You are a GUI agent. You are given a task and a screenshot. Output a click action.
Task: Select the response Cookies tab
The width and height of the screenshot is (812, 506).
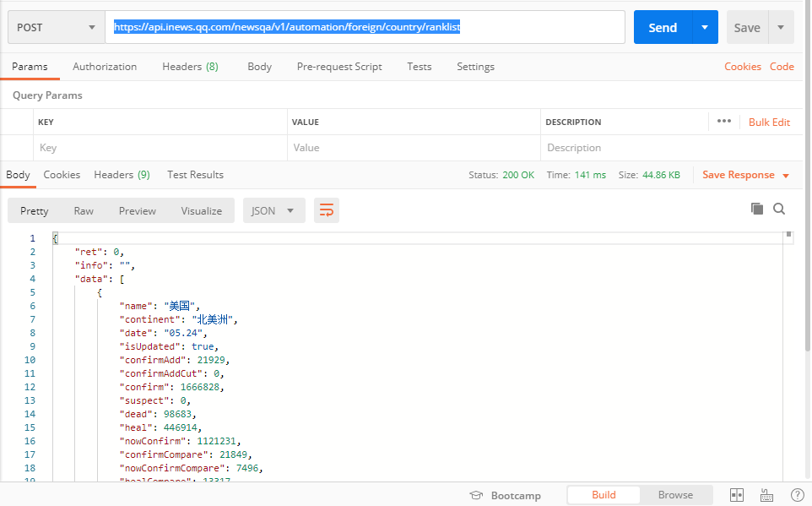click(x=62, y=175)
